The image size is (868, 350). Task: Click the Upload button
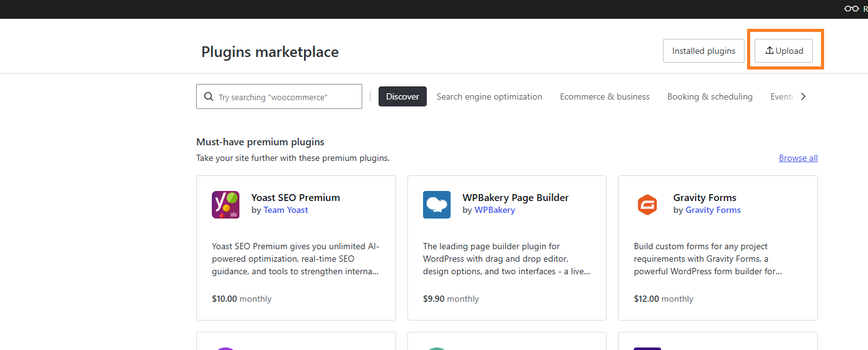pyautogui.click(x=783, y=51)
